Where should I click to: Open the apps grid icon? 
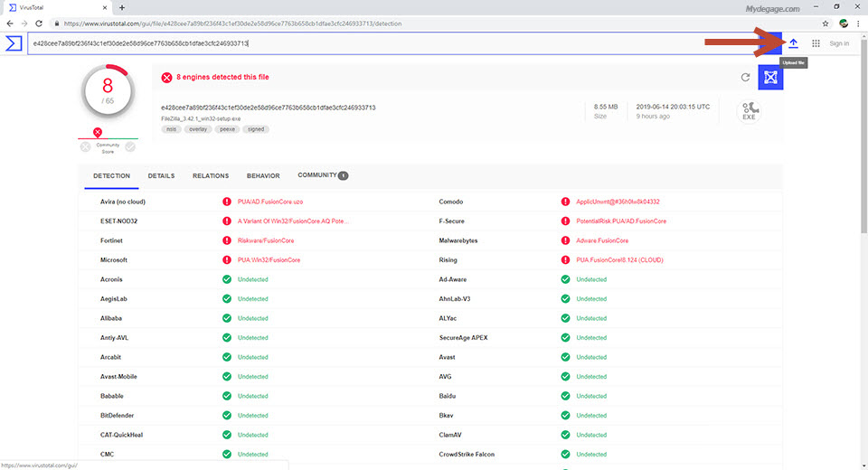[x=816, y=43]
